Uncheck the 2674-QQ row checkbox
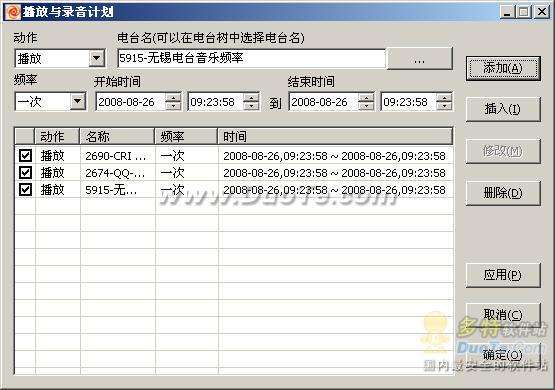This screenshot has width=555, height=390. tap(25, 172)
